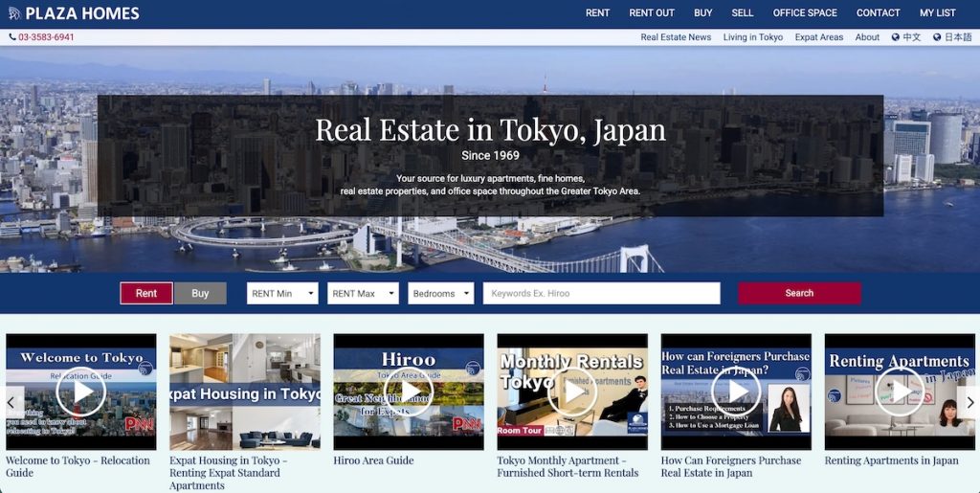Open the RENT OUT menu item
Viewport: 980px width, 493px height.
652,13
